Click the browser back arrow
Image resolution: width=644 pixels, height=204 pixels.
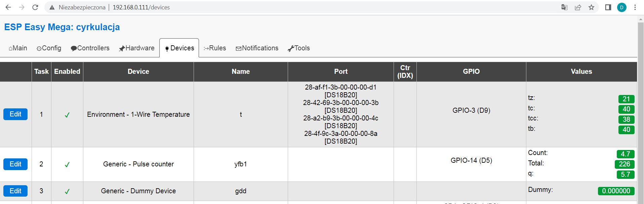[8, 7]
